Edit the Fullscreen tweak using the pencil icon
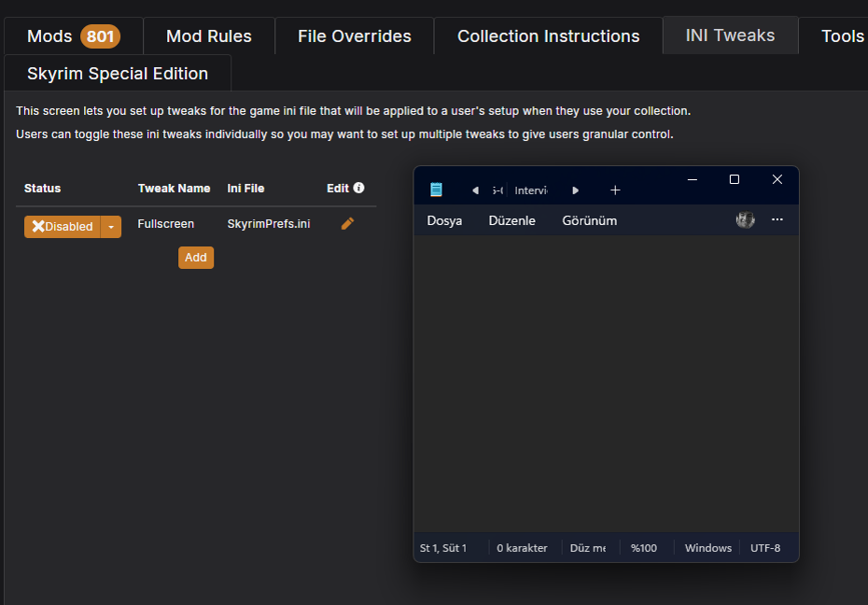 point(347,223)
